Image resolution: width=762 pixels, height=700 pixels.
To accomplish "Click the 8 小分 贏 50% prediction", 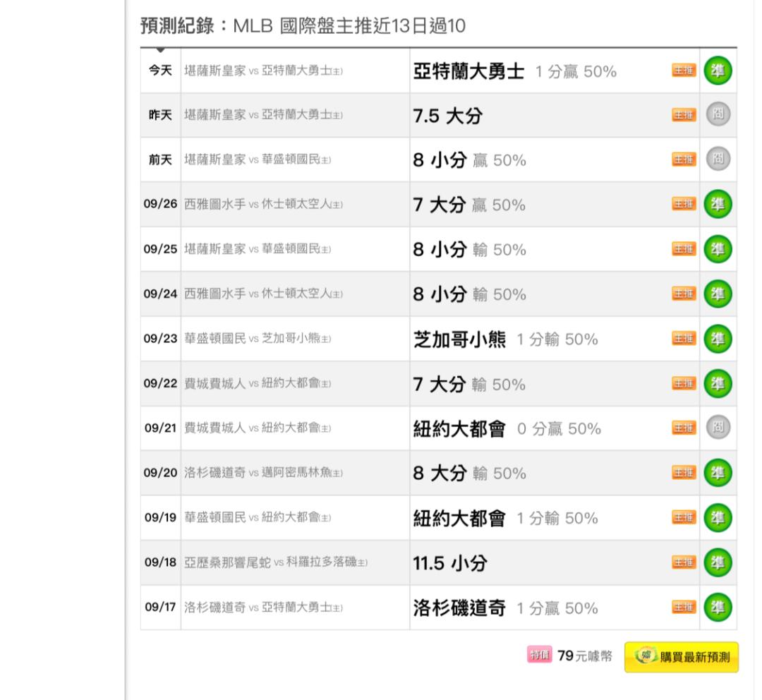I will click(x=469, y=160).
